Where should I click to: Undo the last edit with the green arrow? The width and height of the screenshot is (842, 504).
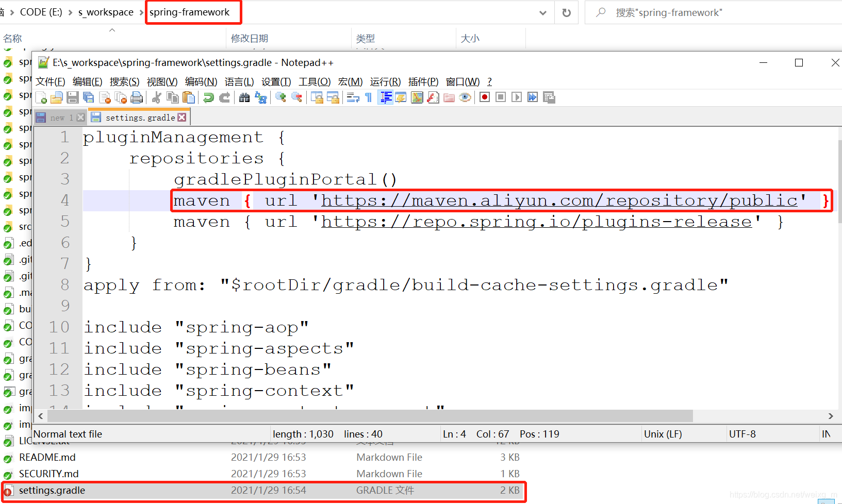(x=208, y=97)
